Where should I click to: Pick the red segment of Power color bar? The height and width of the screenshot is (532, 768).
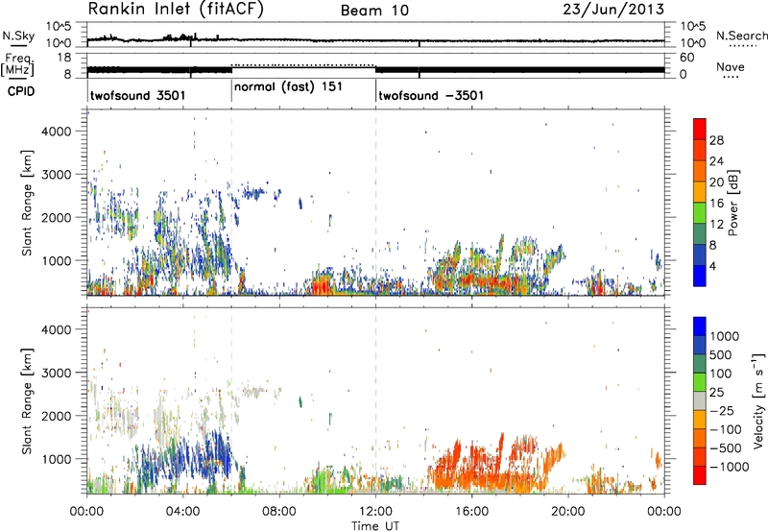pos(700,129)
